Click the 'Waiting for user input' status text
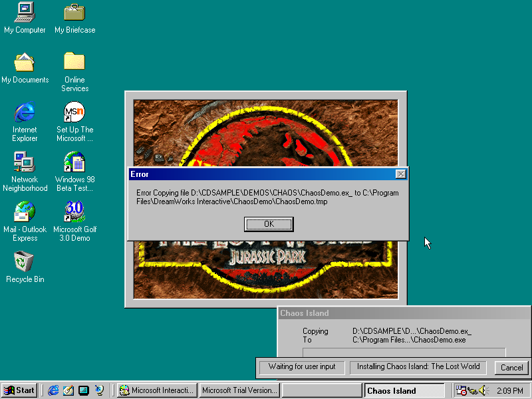Image resolution: width=532 pixels, height=399 pixels. point(302,367)
